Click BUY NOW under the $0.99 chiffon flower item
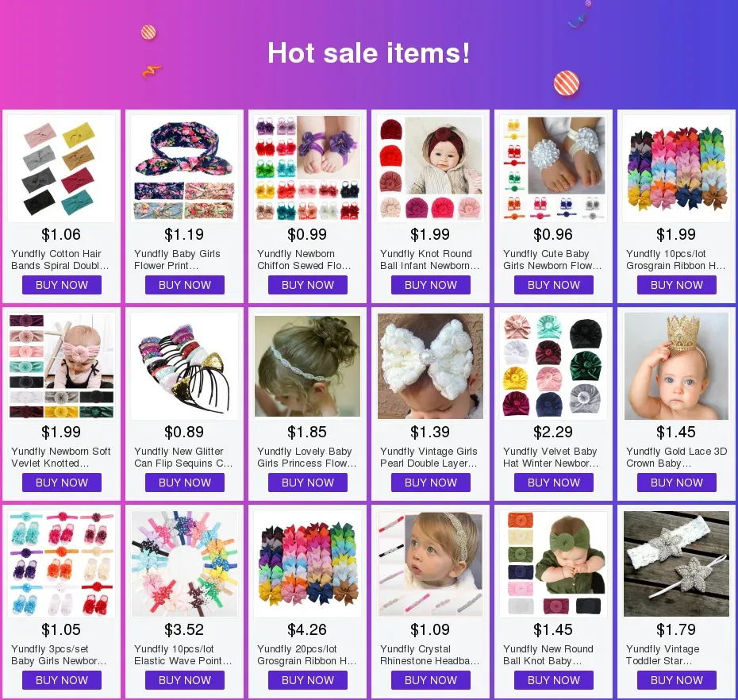The width and height of the screenshot is (738, 700). click(308, 285)
